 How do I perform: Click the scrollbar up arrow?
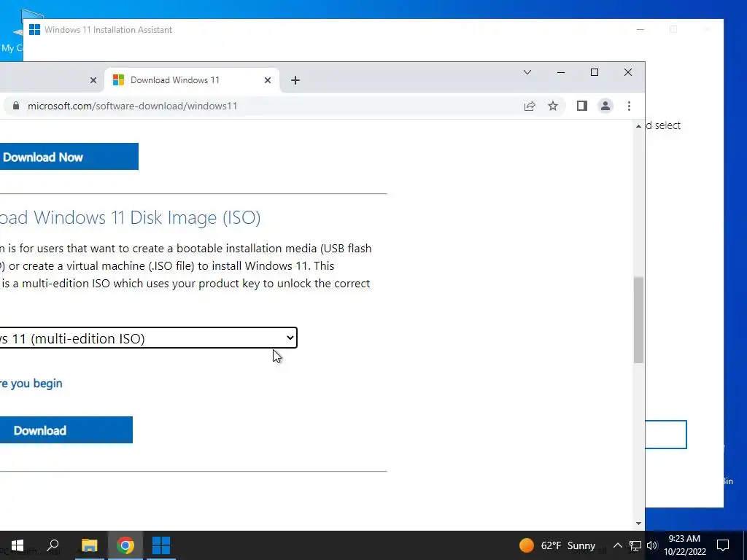pyautogui.click(x=638, y=126)
